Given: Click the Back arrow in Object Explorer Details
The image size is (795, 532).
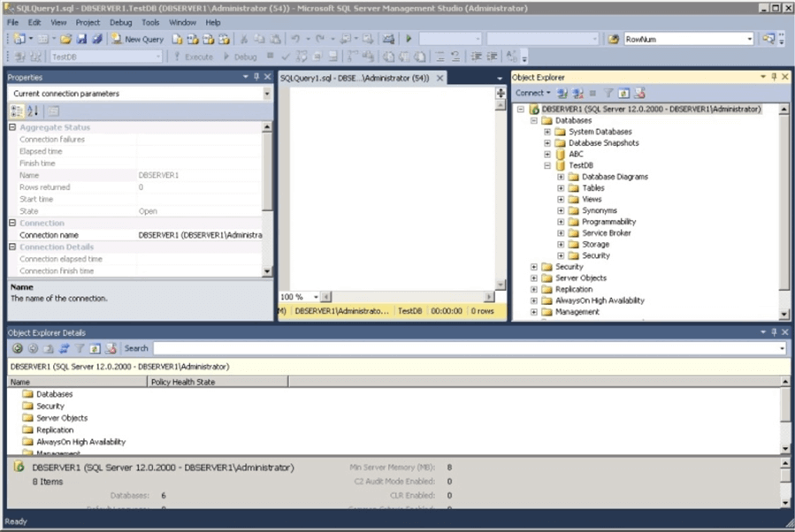Looking at the screenshot, I should [18, 348].
